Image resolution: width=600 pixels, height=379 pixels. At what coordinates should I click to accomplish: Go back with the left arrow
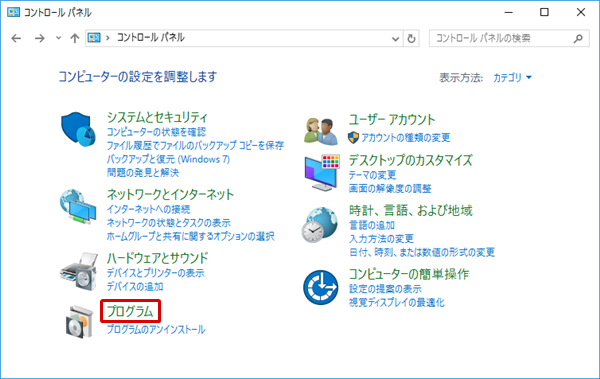[16, 38]
